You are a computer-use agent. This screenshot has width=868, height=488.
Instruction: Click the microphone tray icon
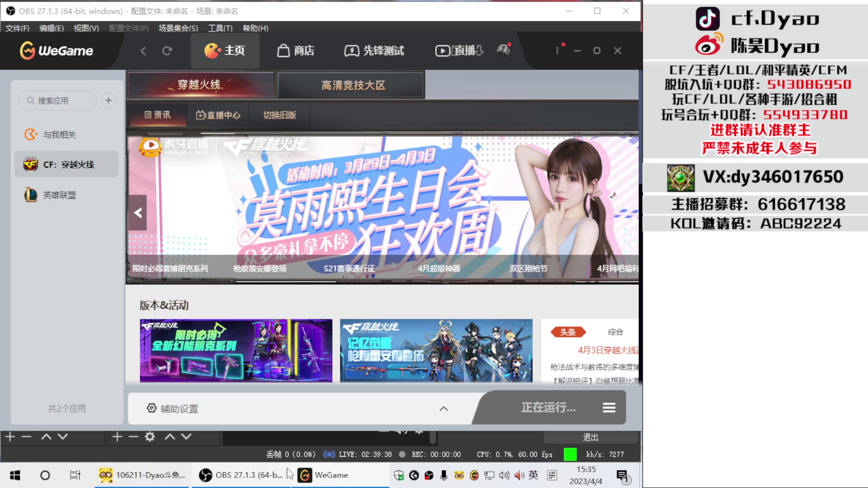click(444, 475)
